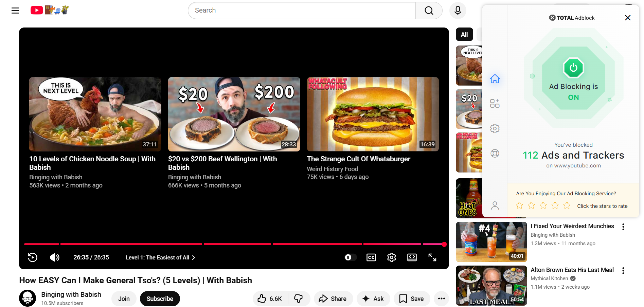Open Binging with Babish channel name link

coord(71,294)
